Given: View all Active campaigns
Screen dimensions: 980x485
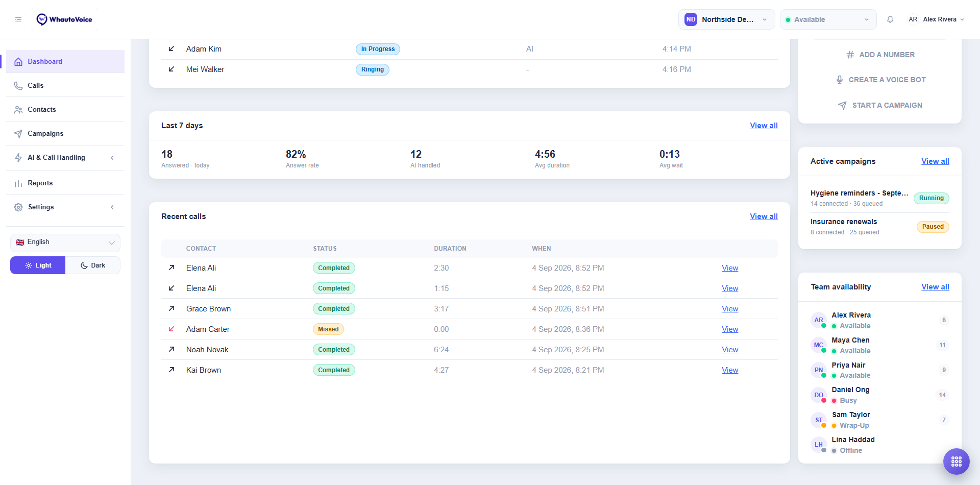Looking at the screenshot, I should 935,161.
